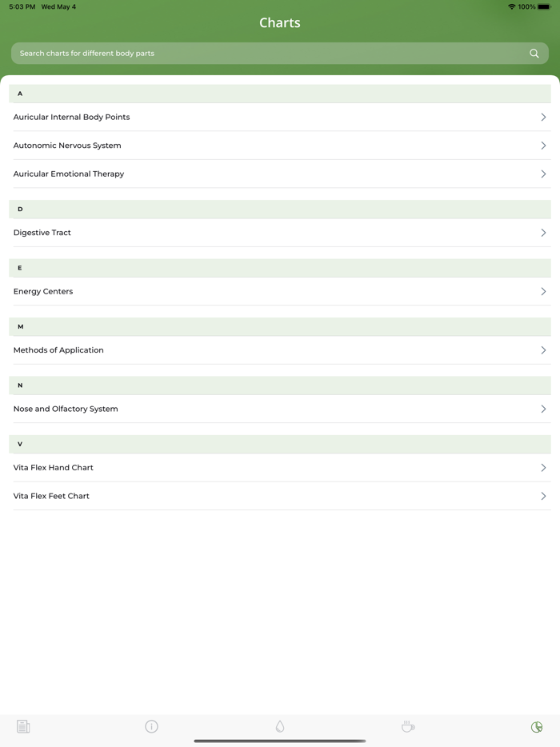This screenshot has height=747, width=560.
Task: Tap the search magnifier icon
Action: 534,54
